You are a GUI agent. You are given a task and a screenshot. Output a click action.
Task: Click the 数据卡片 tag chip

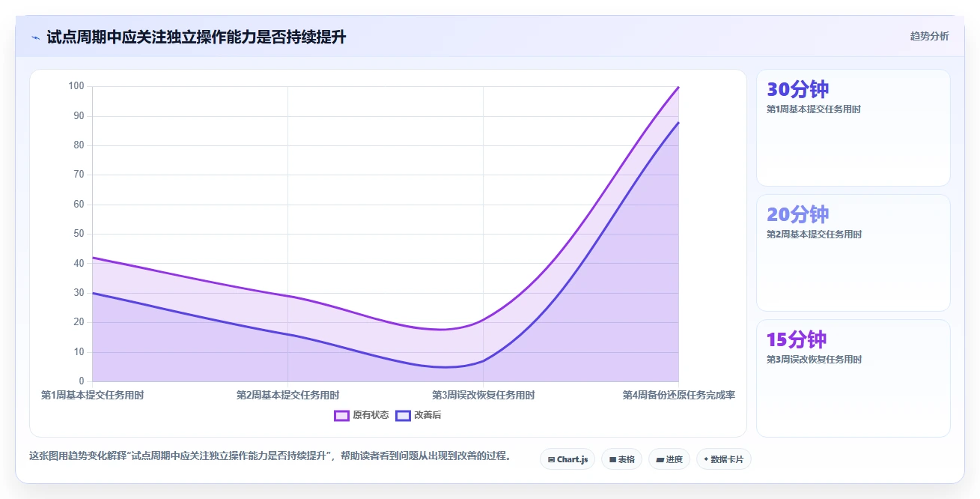723,459
